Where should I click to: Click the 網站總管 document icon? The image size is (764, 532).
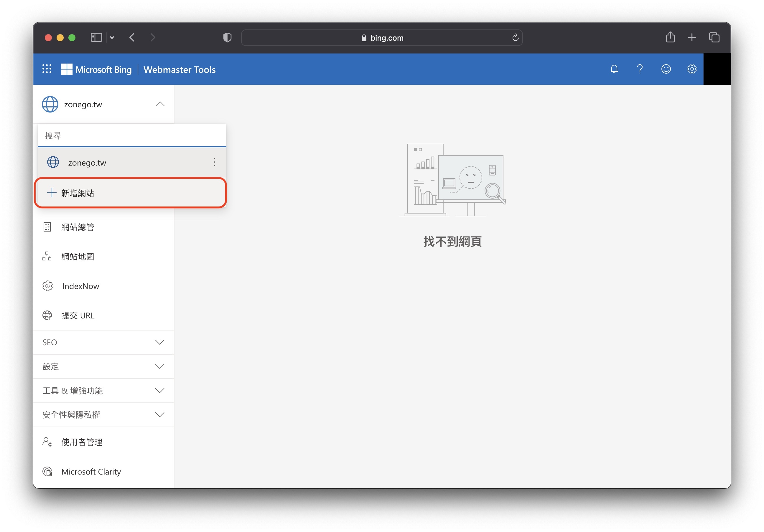point(47,227)
